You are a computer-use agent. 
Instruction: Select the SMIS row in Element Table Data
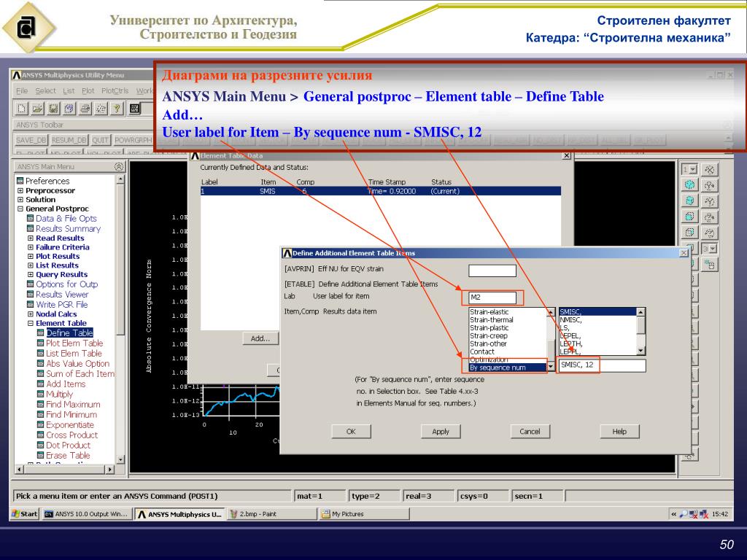(380, 191)
